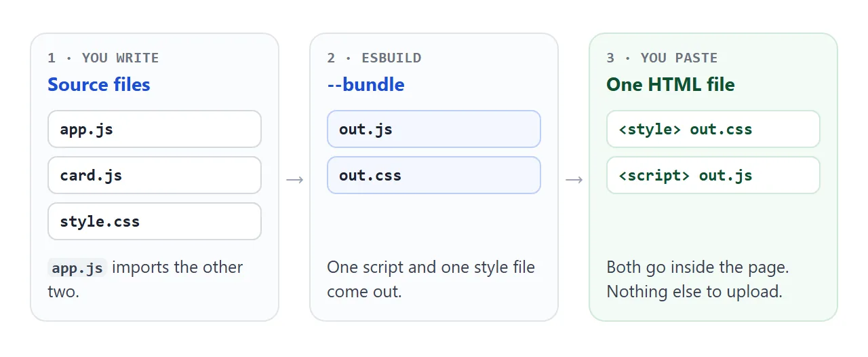Click the text 'Both go inside the page.'
The width and height of the screenshot is (868, 357).
tap(698, 267)
